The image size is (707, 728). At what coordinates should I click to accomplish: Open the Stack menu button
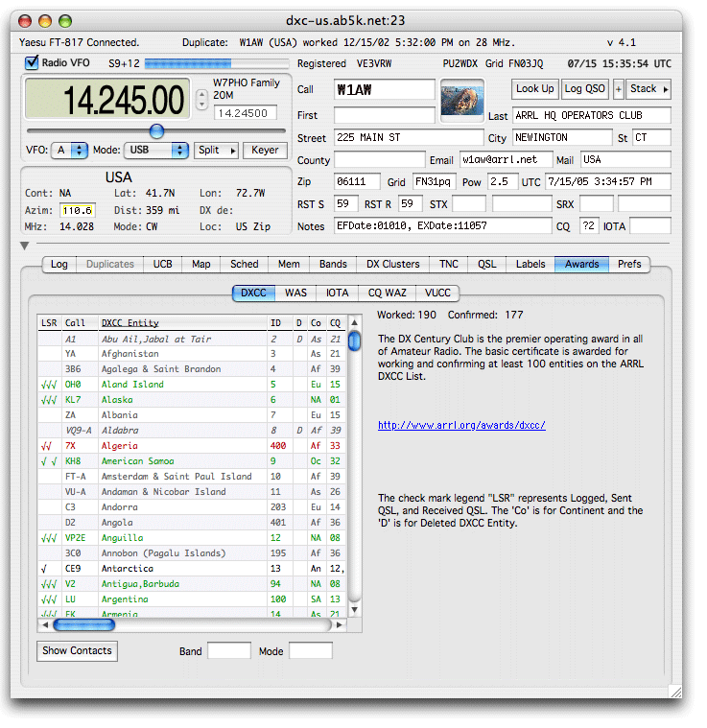click(648, 89)
